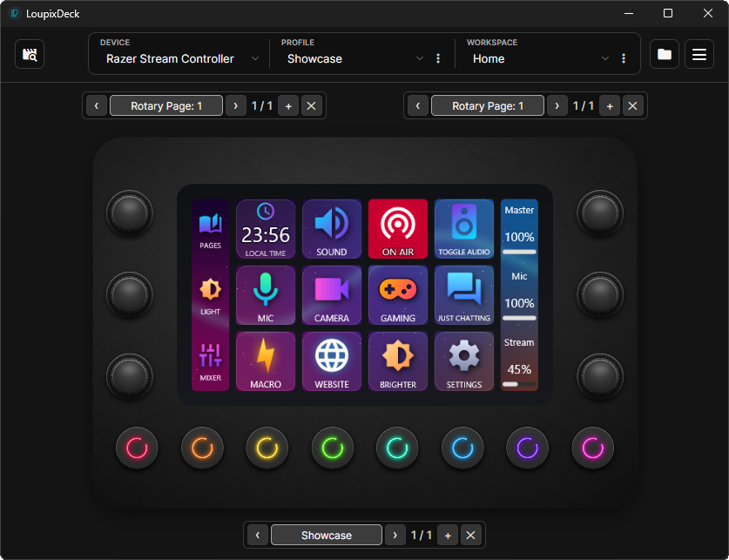Screen dimensions: 729x560
Task: Delete the right rotary page
Action: [633, 105]
